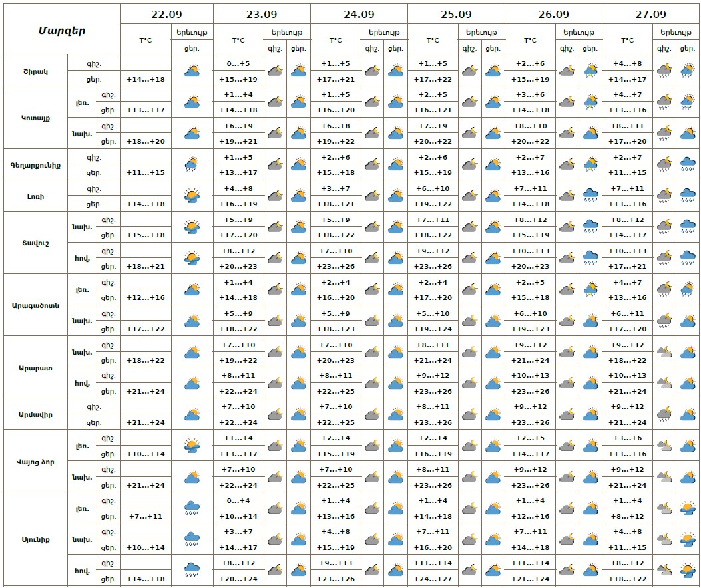This screenshot has height=588, width=701.
Task: Click the Մարզեր header cell
Action: (61, 31)
